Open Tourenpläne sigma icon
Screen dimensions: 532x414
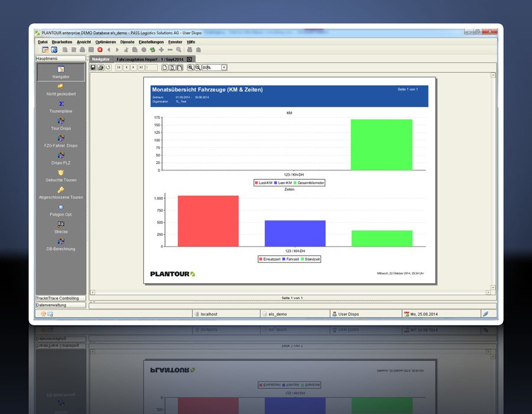click(61, 104)
